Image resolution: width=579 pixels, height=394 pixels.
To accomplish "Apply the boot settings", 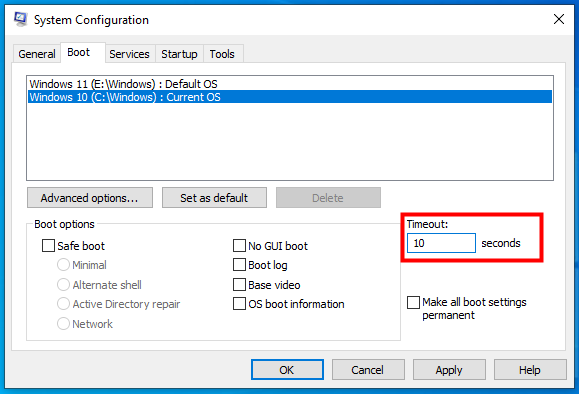I will [x=449, y=370].
